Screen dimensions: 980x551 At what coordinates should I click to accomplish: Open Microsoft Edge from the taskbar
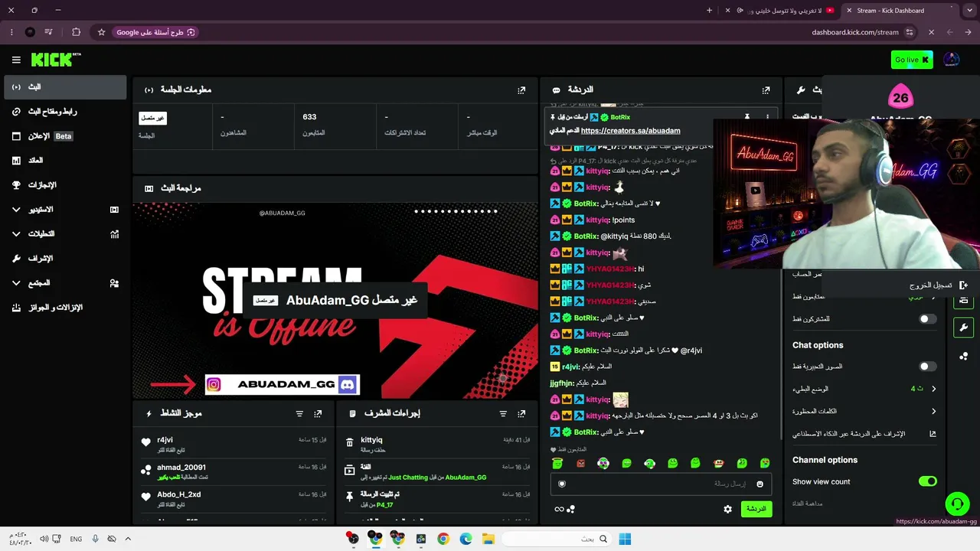(x=465, y=539)
